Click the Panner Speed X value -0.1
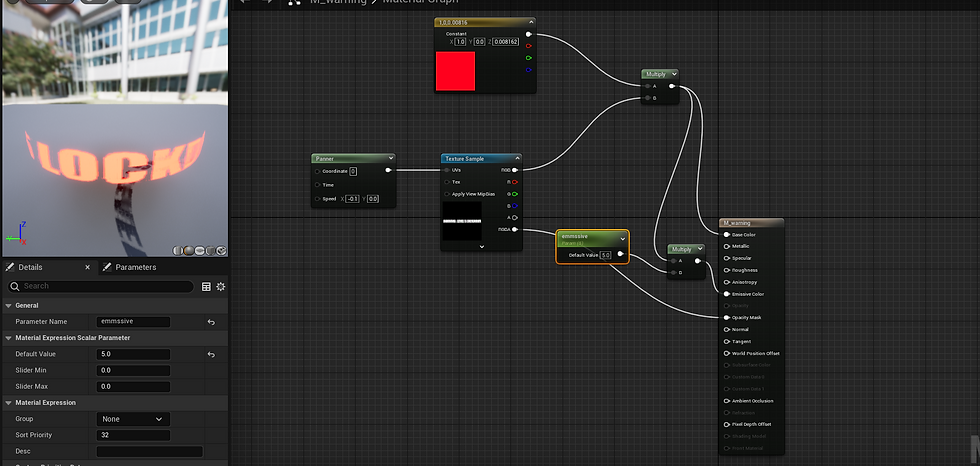The width and height of the screenshot is (980, 466). [x=352, y=199]
